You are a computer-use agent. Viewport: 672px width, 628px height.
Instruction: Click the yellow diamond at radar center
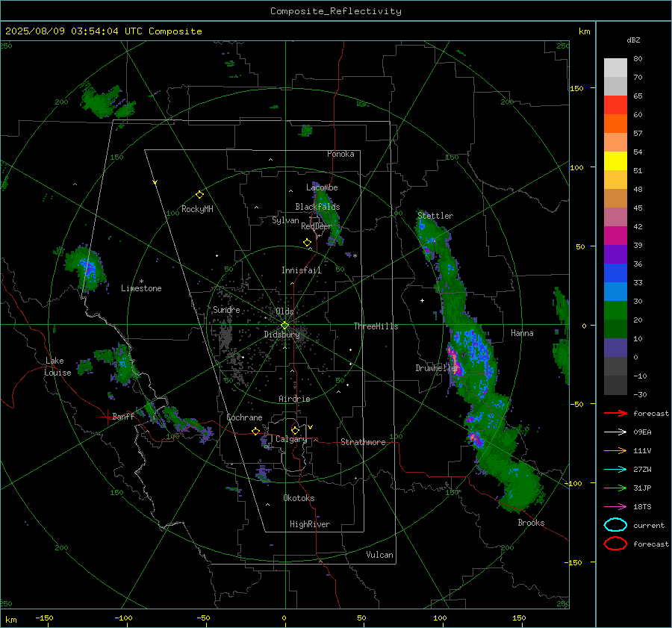tap(284, 326)
